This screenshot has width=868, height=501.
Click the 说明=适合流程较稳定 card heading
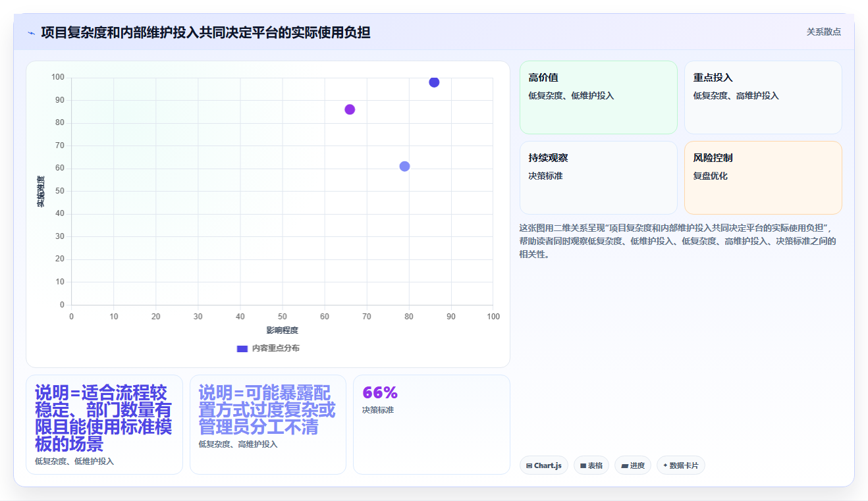click(103, 418)
